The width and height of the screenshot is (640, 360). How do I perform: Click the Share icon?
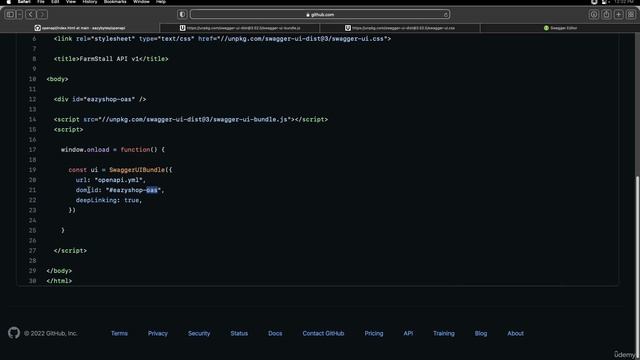(607, 15)
